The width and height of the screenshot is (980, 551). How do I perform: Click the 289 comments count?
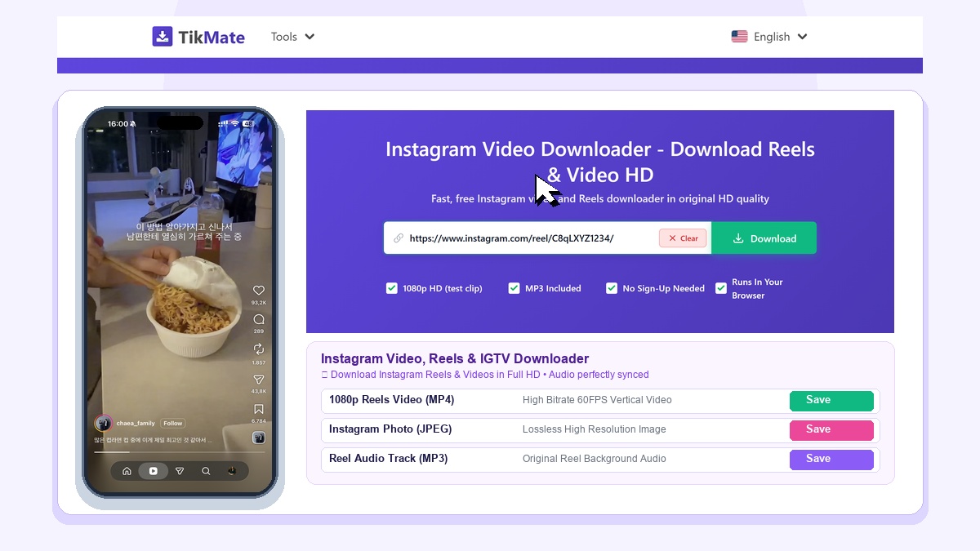click(x=259, y=331)
